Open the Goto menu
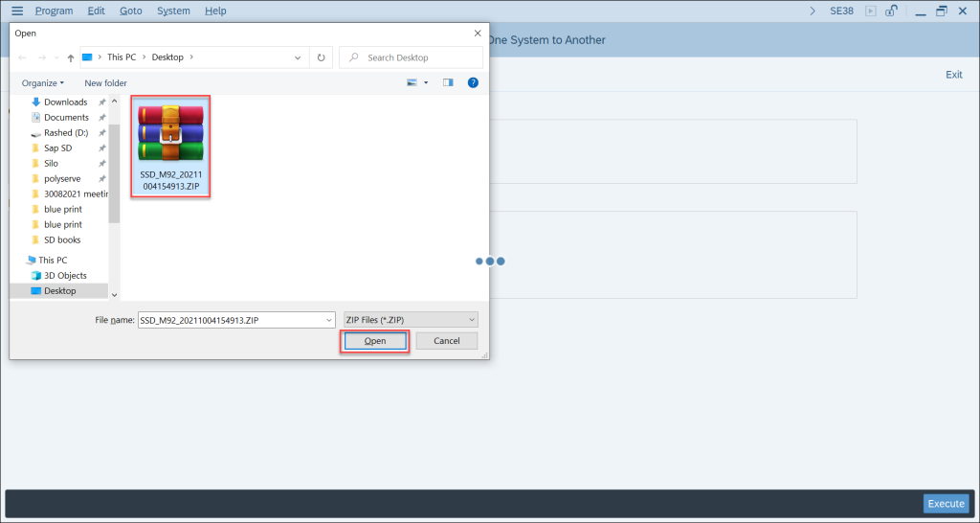This screenshot has width=980, height=523. click(130, 11)
